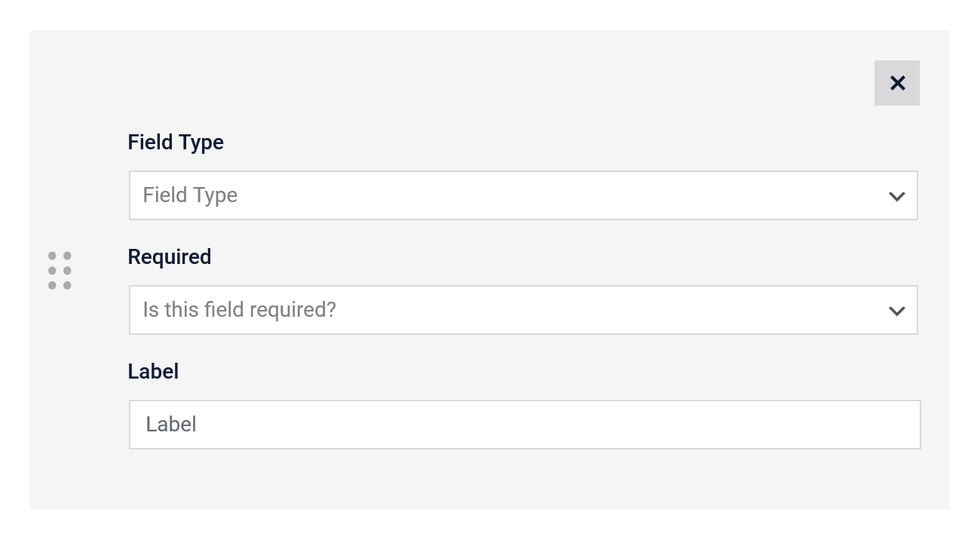Expand the "Is this field required?" dropdown

click(x=523, y=310)
